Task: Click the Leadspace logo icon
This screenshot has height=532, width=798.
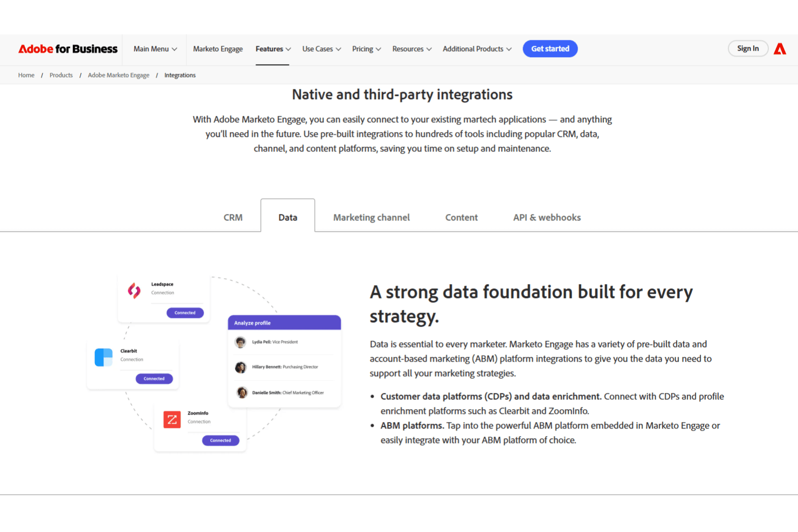Action: 134,290
